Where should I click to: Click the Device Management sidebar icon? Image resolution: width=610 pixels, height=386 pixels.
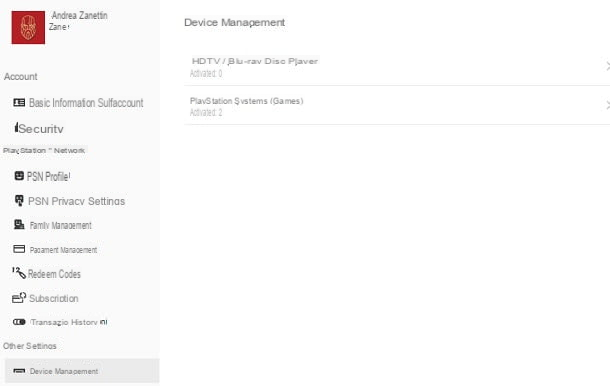pos(19,371)
